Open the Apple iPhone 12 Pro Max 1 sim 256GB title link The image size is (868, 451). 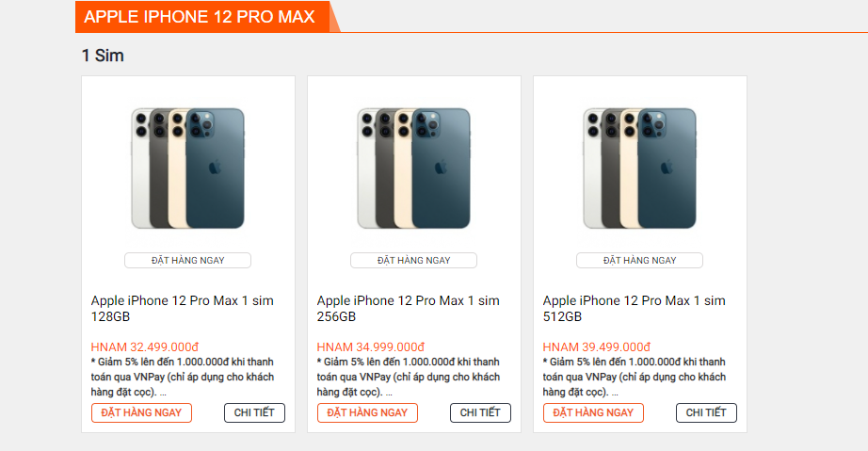click(x=408, y=309)
